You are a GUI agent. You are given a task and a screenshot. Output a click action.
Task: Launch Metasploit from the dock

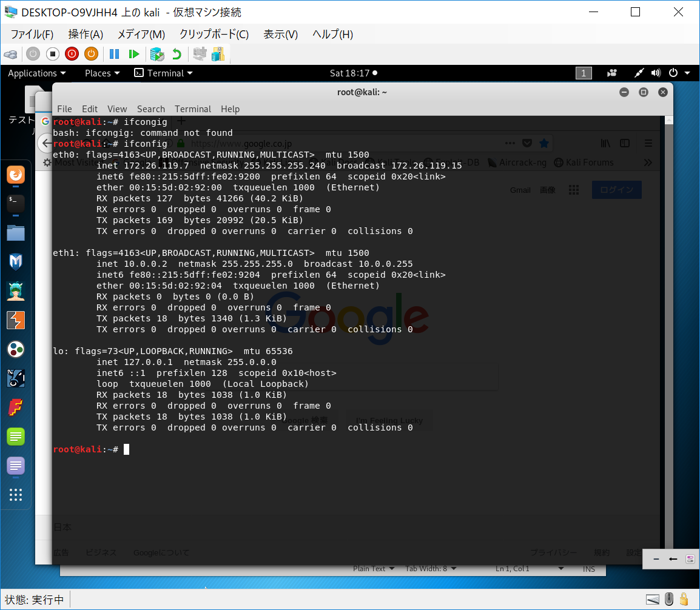(16, 261)
